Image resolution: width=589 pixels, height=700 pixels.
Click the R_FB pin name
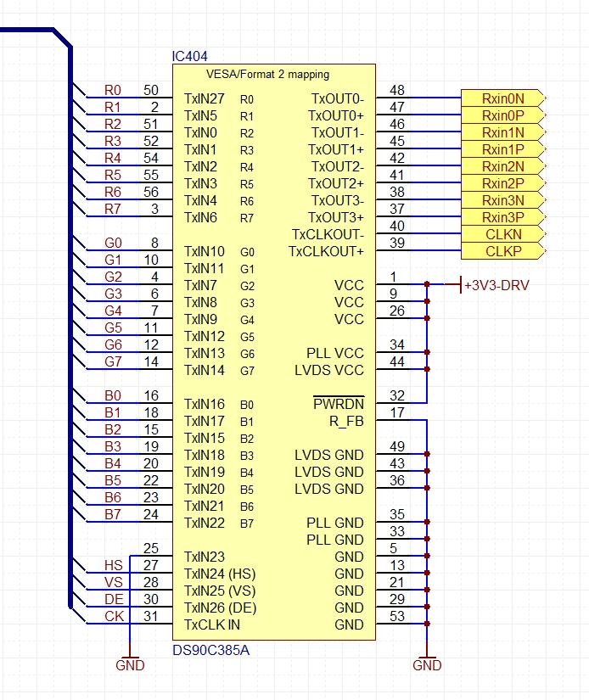tap(346, 421)
